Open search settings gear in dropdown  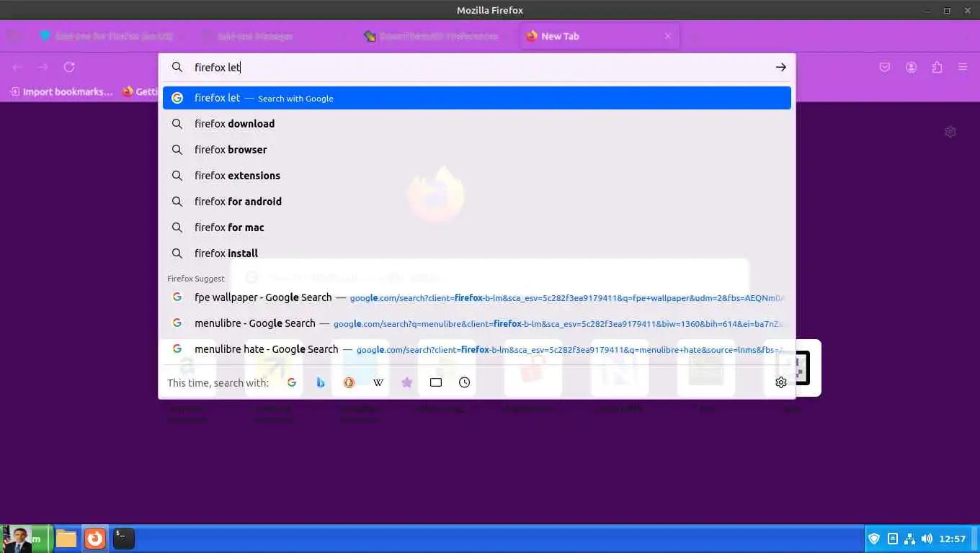(x=781, y=382)
